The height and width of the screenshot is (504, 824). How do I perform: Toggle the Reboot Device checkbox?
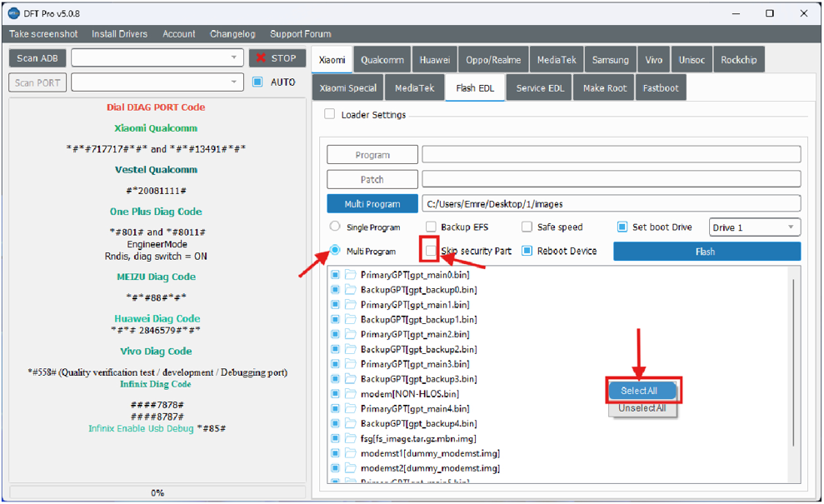527,251
